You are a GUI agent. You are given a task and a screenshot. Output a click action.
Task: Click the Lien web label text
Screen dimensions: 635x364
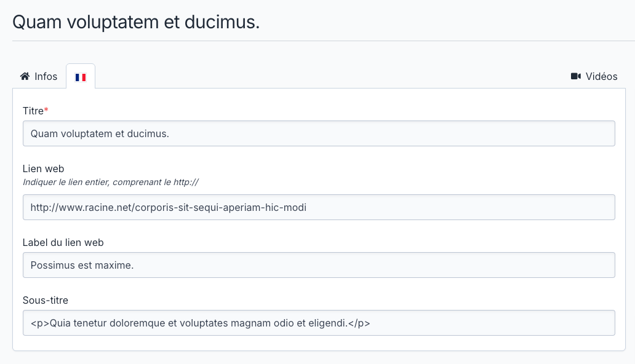click(x=42, y=168)
